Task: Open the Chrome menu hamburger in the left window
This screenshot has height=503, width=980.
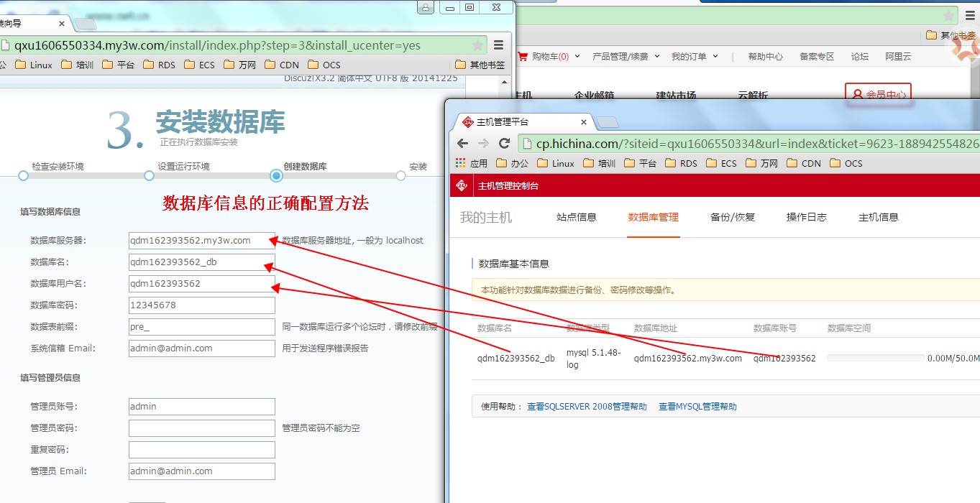Action: tap(498, 45)
